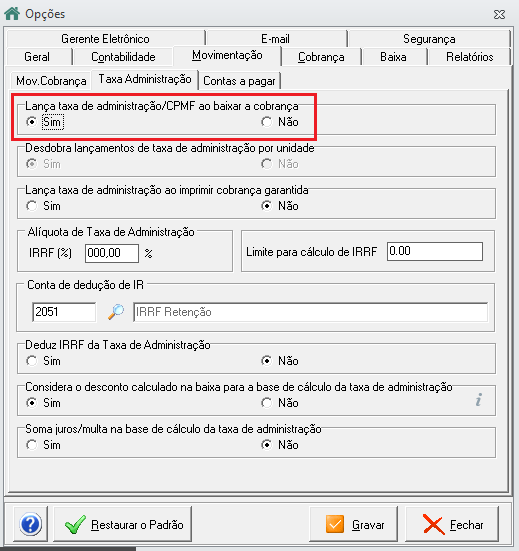Close the Opções window with X
Viewport: 519px width, 551px height.
click(x=499, y=14)
